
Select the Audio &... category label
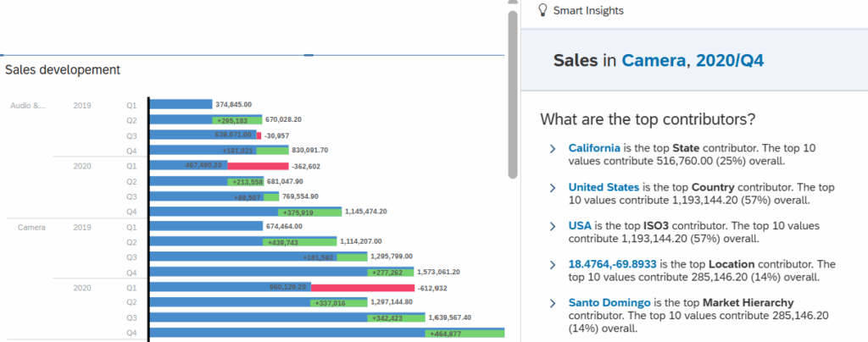click(x=27, y=106)
